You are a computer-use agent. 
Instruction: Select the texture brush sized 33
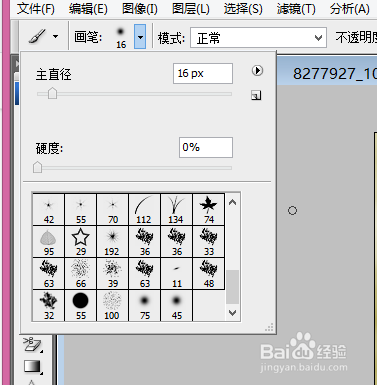pos(209,242)
